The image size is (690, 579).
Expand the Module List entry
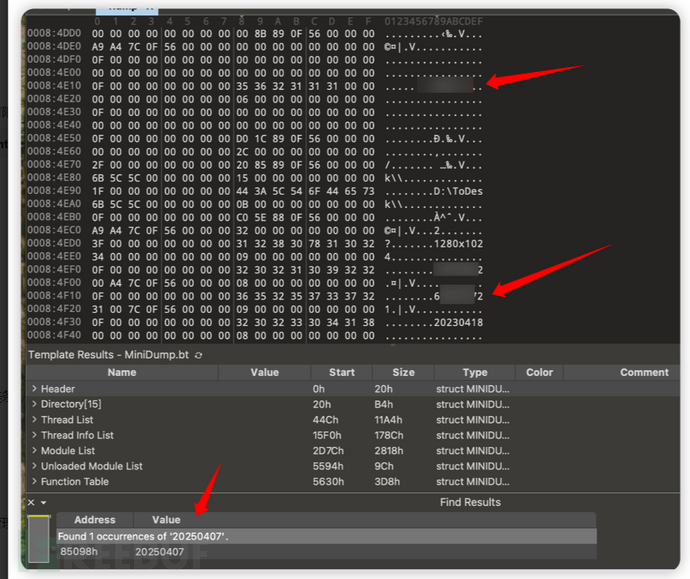(x=34, y=451)
